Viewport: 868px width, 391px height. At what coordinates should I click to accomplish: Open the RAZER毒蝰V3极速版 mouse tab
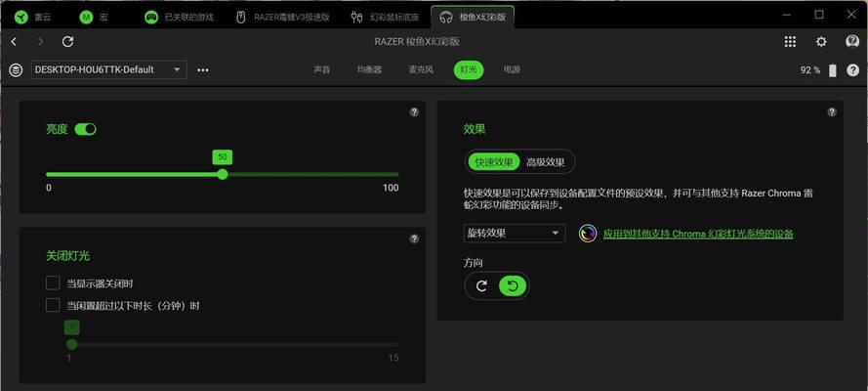click(x=283, y=18)
